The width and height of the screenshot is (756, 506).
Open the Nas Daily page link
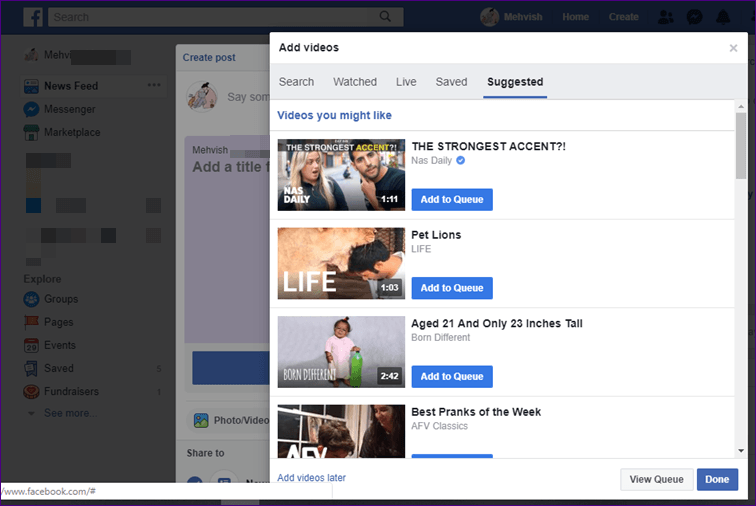point(432,161)
